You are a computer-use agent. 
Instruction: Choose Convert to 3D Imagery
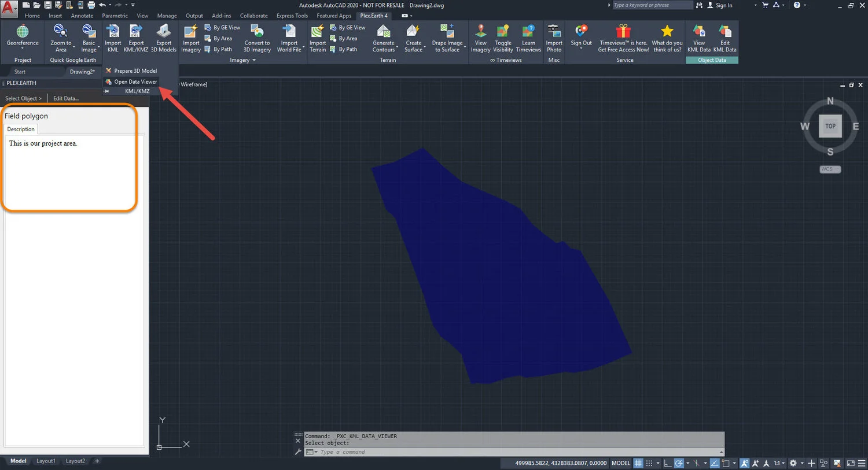click(257, 39)
